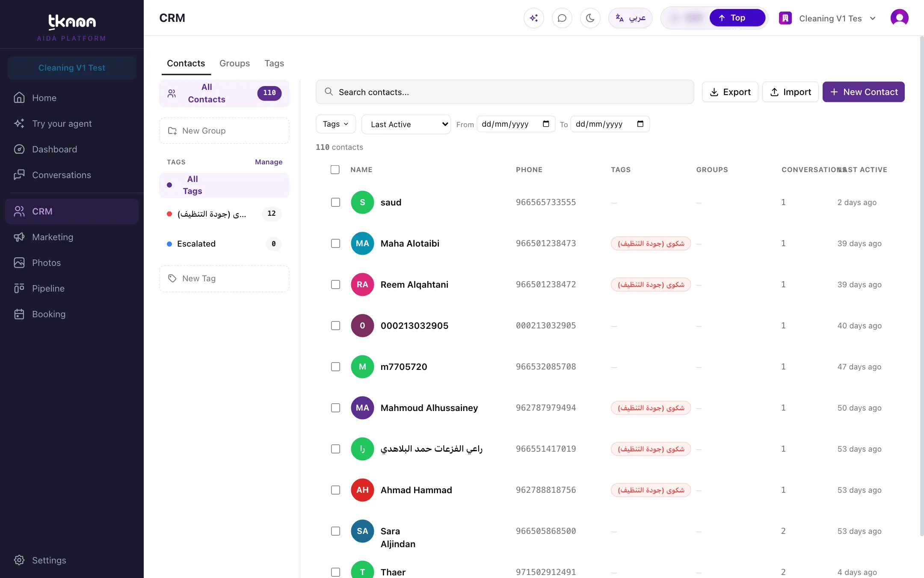This screenshot has height=578, width=924.
Task: Click the Name column header
Action: pyautogui.click(x=361, y=170)
